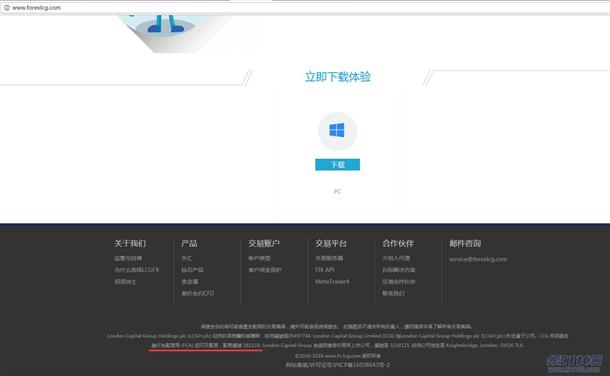The width and height of the screenshot is (610, 376).
Task: Click the PC label below download button
Action: tap(337, 191)
